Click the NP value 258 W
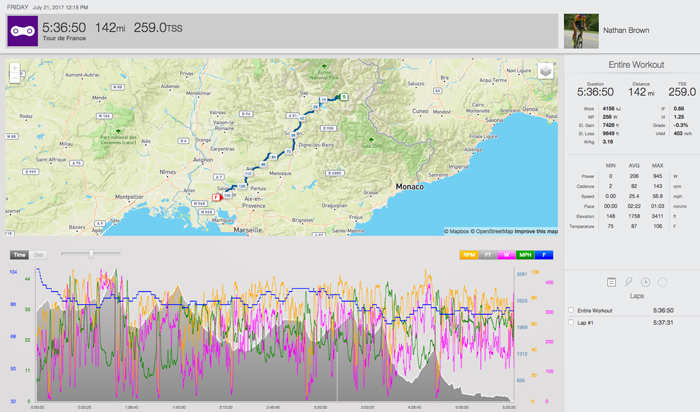Screen dimensions: 700x412 610,117
